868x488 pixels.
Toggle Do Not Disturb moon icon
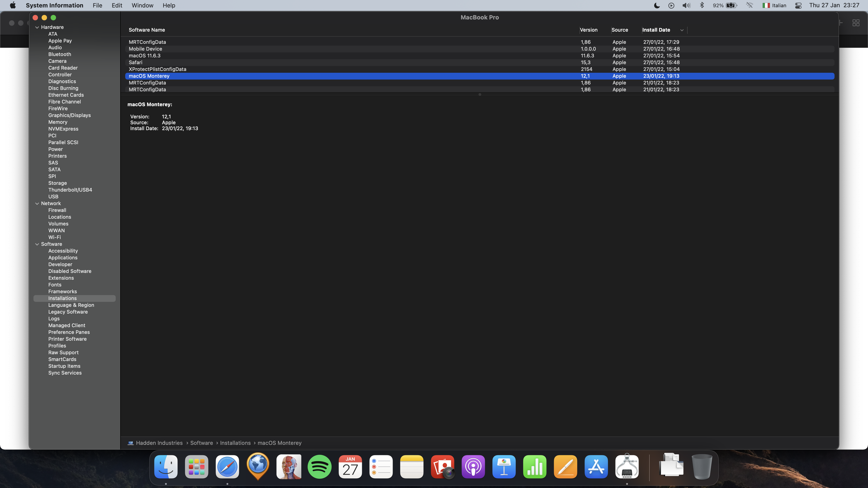(657, 5)
